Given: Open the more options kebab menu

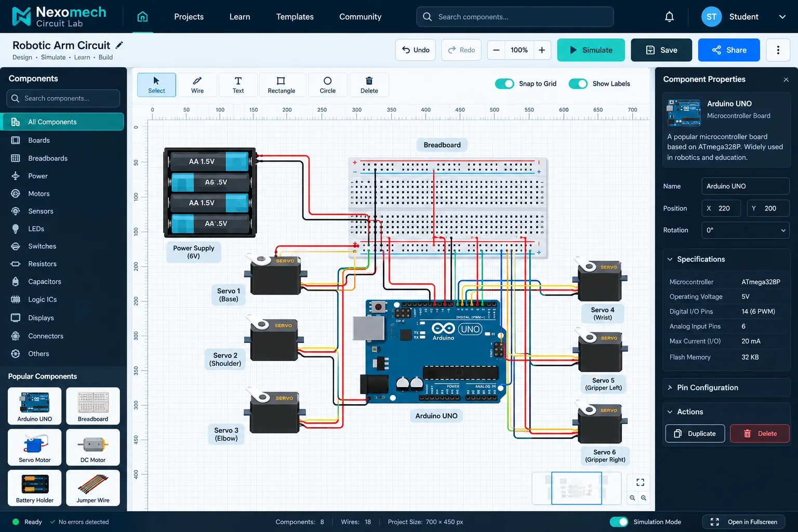Looking at the screenshot, I should pos(778,50).
